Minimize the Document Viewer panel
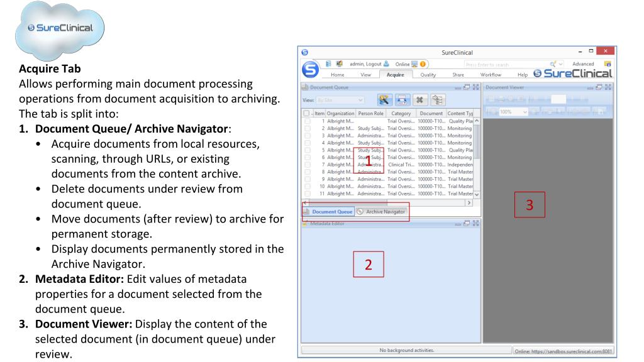Viewport: 644px width, 362px height. 590,87
